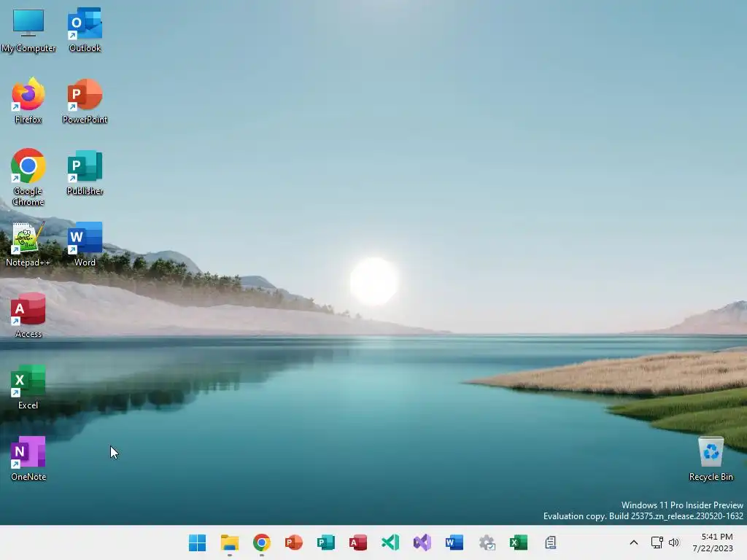This screenshot has width=747, height=560.
Task: Select the Notepad++ desktop shortcut
Action: pos(28,244)
